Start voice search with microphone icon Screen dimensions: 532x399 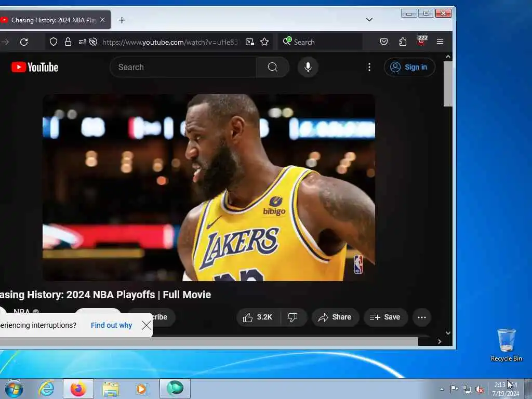pos(308,67)
